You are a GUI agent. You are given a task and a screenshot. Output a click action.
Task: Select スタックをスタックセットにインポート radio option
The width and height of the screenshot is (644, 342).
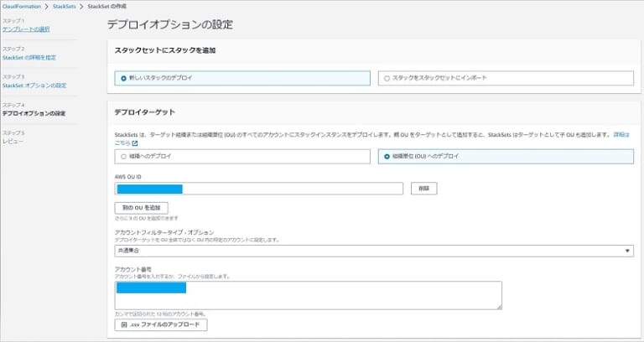[506, 78]
